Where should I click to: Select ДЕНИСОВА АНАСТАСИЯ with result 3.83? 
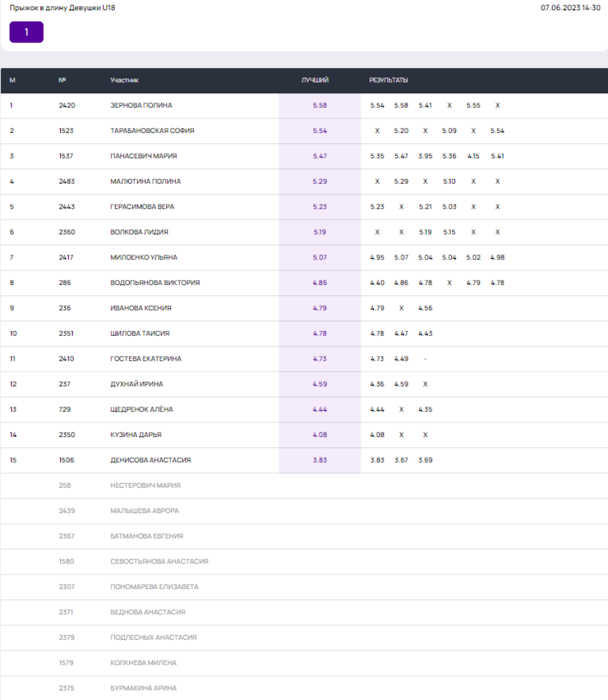[150, 460]
